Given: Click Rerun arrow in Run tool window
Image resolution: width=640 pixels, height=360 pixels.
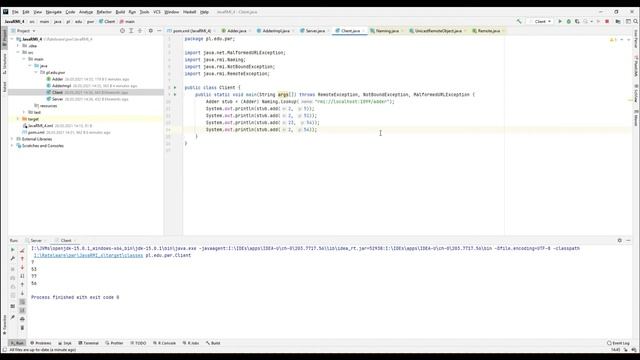Looking at the screenshot, I should 13,250.
